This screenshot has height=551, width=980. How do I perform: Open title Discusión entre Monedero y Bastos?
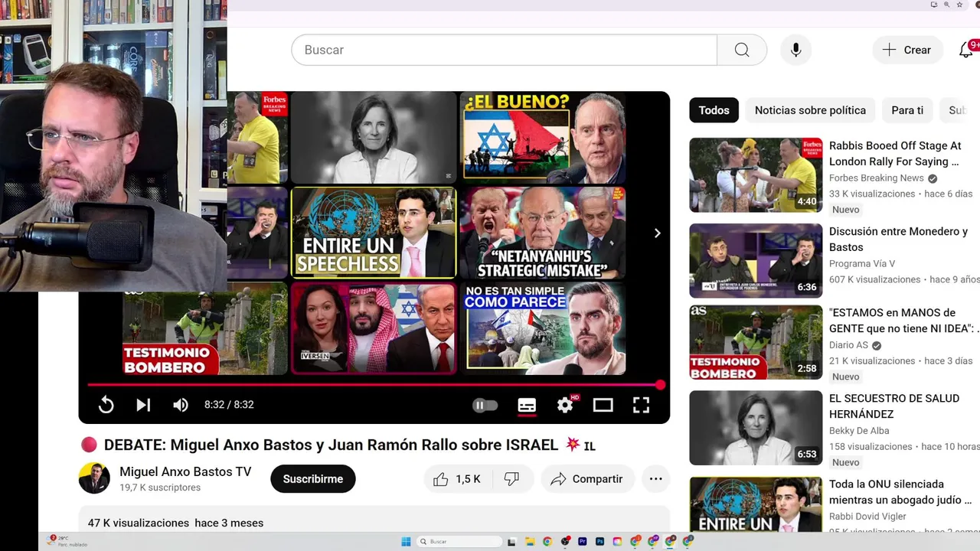point(898,240)
